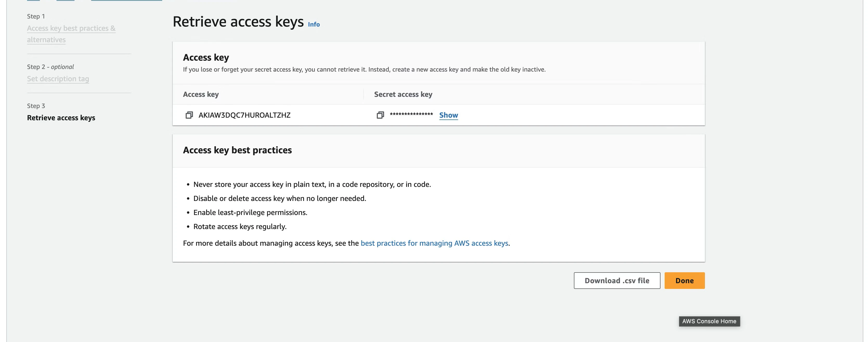This screenshot has height=342, width=868.
Task: Download the .csv file of keys
Action: pos(617,281)
